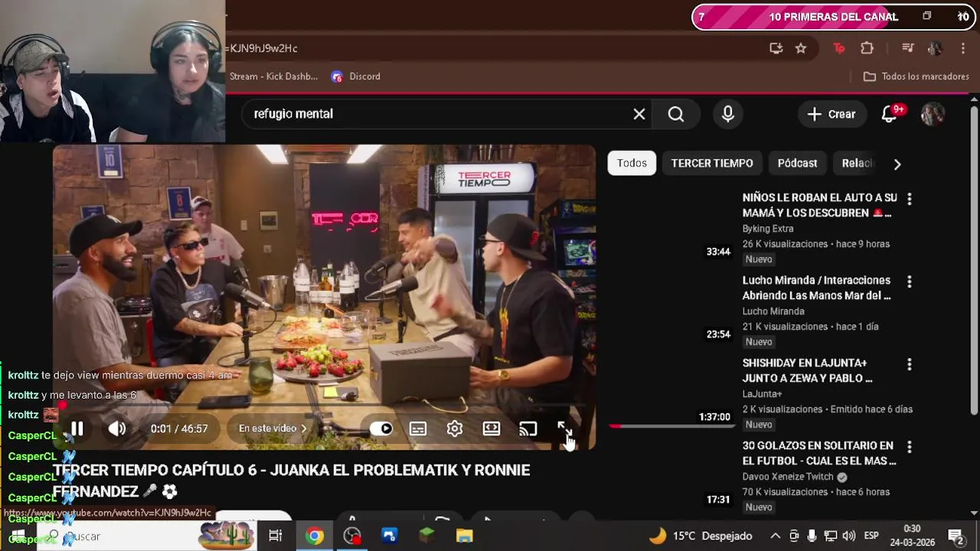Open 'Todos los marcadores' bookmarks folder
980x551 pixels.
(x=916, y=77)
